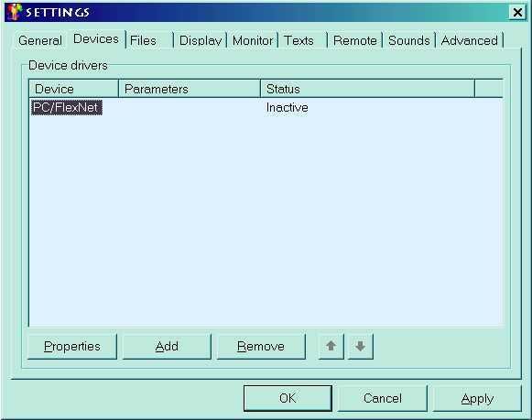
Task: Switch to the General tab
Action: [40, 40]
